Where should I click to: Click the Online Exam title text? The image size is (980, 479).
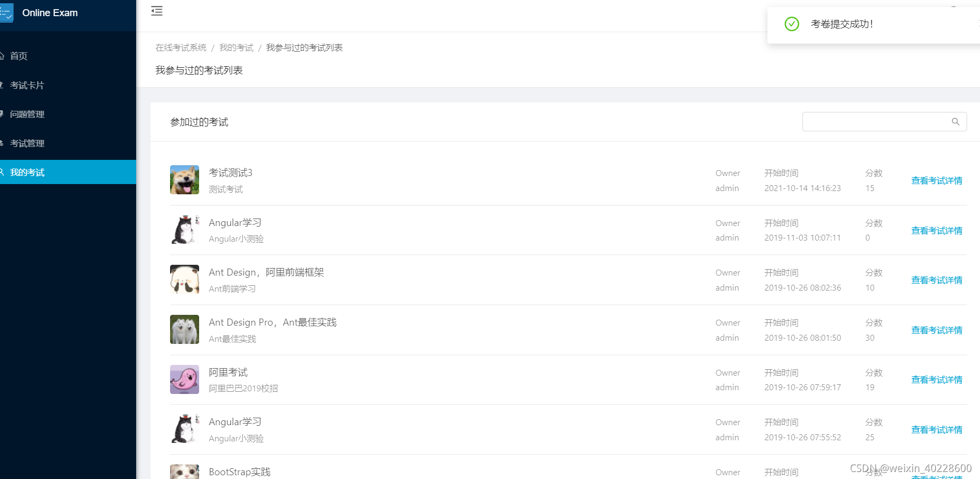tap(50, 13)
